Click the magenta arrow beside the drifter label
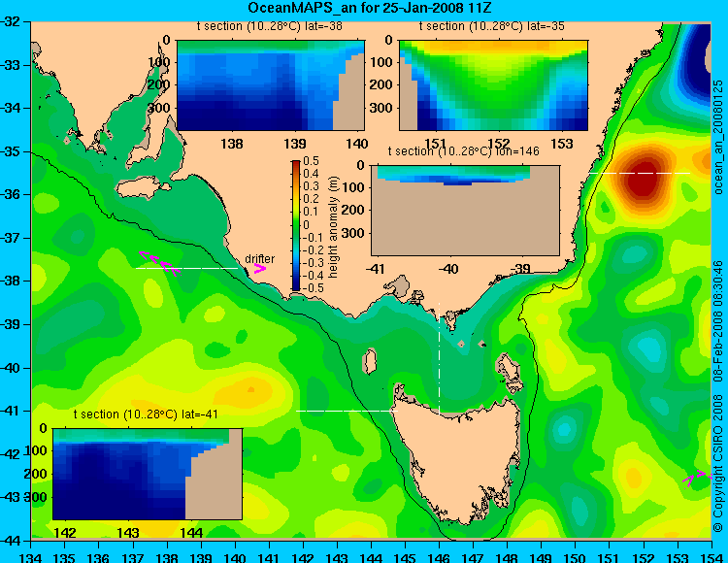The width and height of the screenshot is (728, 563). 259,269
